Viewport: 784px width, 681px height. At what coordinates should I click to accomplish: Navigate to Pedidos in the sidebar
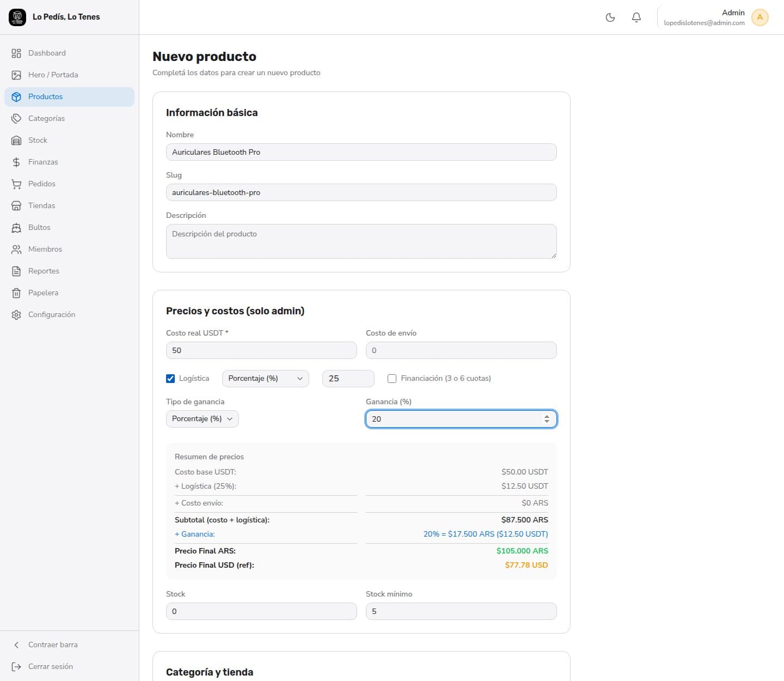[x=69, y=184]
